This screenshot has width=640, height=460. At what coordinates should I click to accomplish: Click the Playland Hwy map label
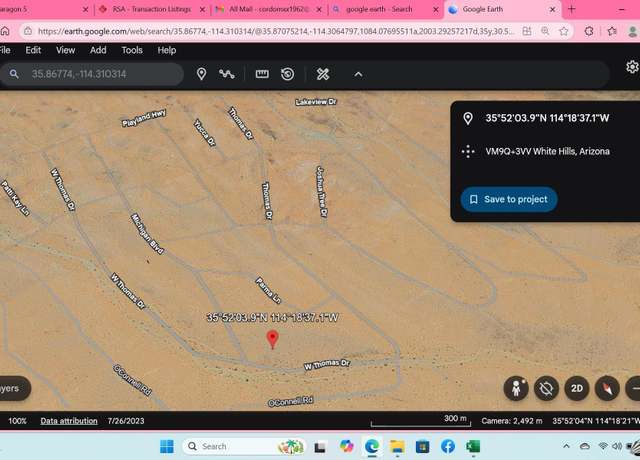[x=144, y=118]
